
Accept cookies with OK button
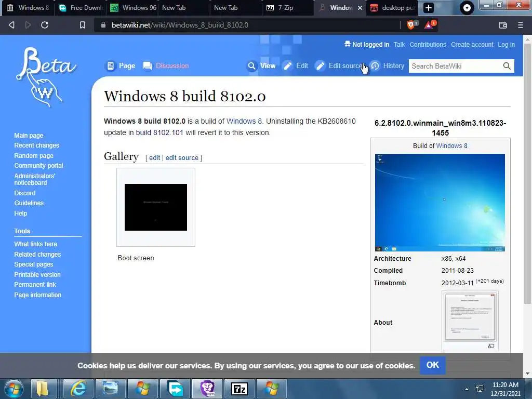(x=433, y=365)
